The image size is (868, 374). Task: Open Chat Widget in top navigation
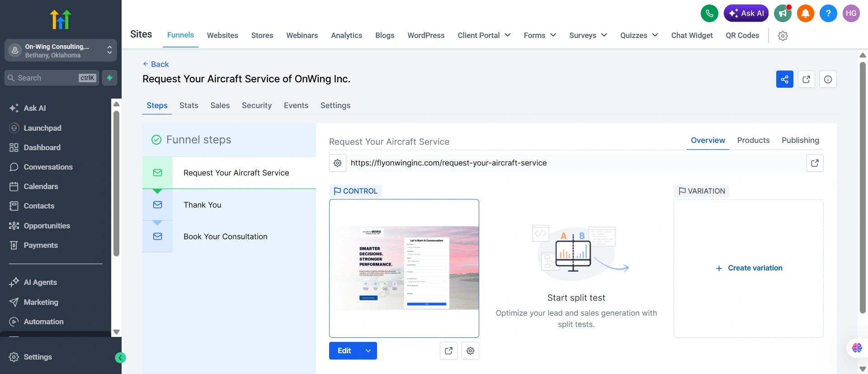click(x=692, y=35)
